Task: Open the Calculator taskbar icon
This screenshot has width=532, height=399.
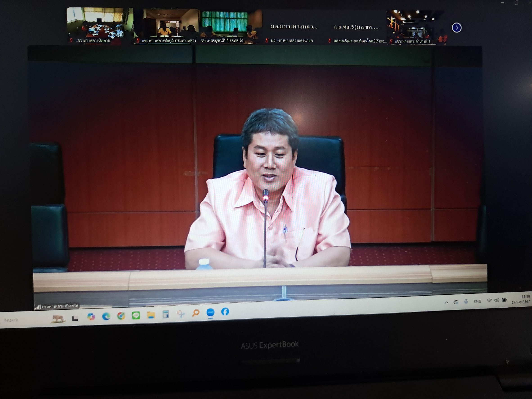Action: 166,314
